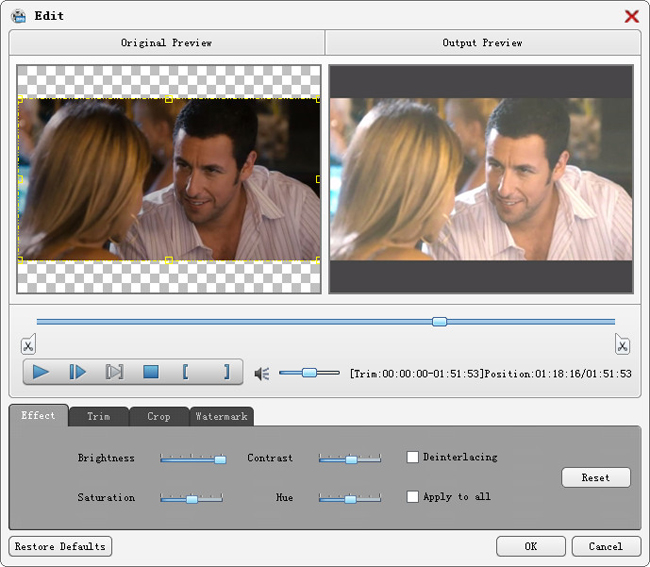This screenshot has height=567, width=650.
Task: Click the Contrast slider thumb
Action: [x=351, y=459]
